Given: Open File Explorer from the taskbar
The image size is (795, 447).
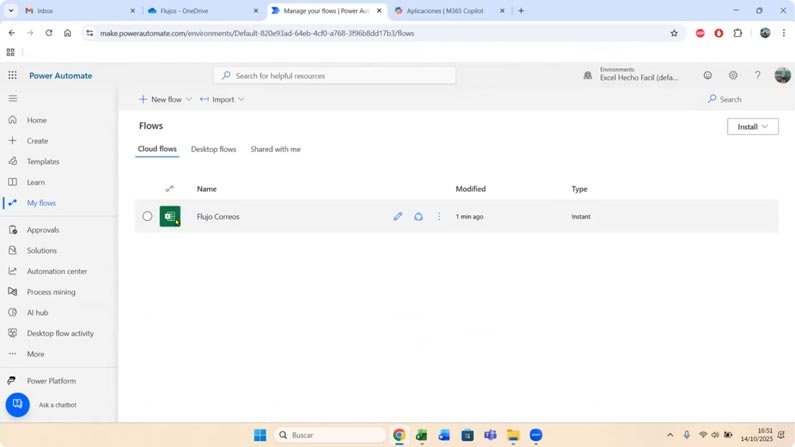Looking at the screenshot, I should [x=513, y=435].
